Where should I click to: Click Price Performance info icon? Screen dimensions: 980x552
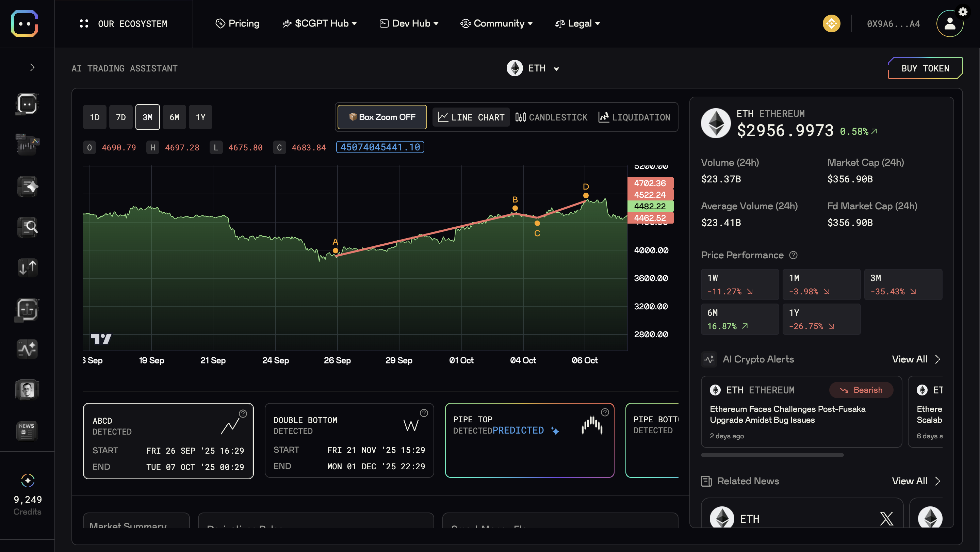click(793, 255)
